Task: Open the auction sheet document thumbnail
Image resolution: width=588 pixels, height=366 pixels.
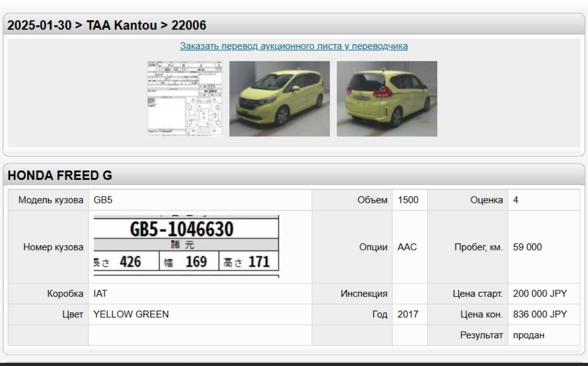Action: 185,99
